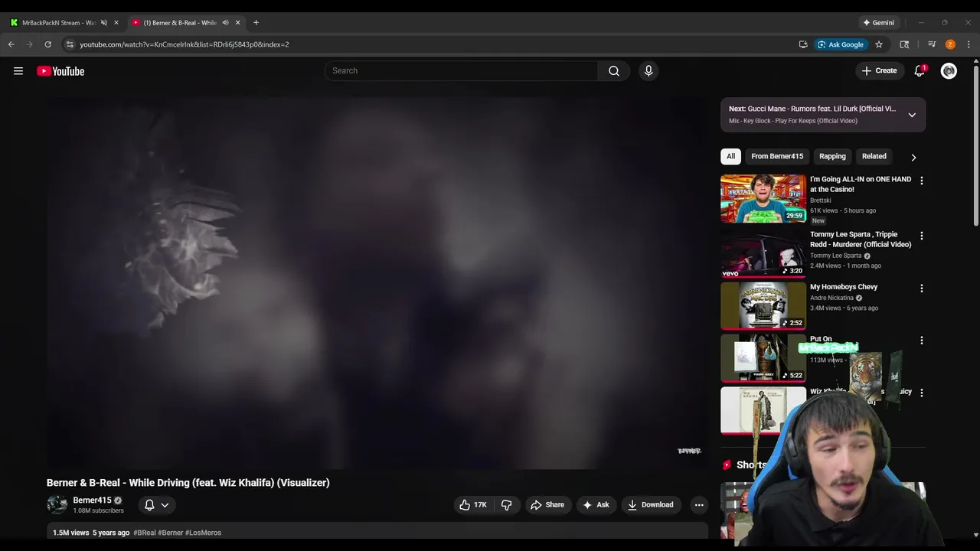This screenshot has height=551, width=980.
Task: Click the browser address bar URL
Action: pos(185,44)
